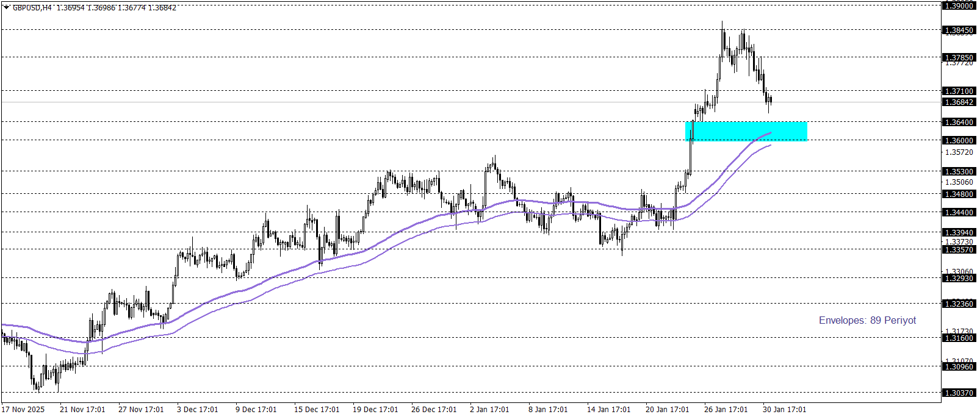Click the 1.37100 price level label
Screen dimensions: 980x417
[x=959, y=91]
